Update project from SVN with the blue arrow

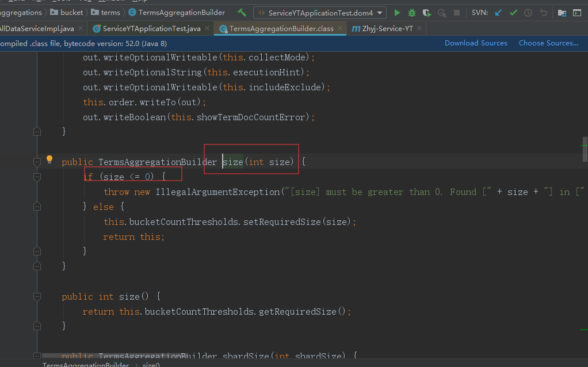coord(498,13)
